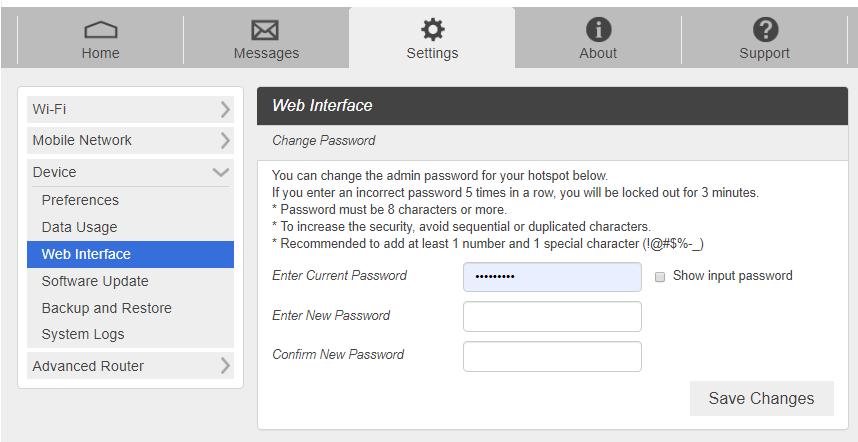Open Software Update page

point(95,281)
